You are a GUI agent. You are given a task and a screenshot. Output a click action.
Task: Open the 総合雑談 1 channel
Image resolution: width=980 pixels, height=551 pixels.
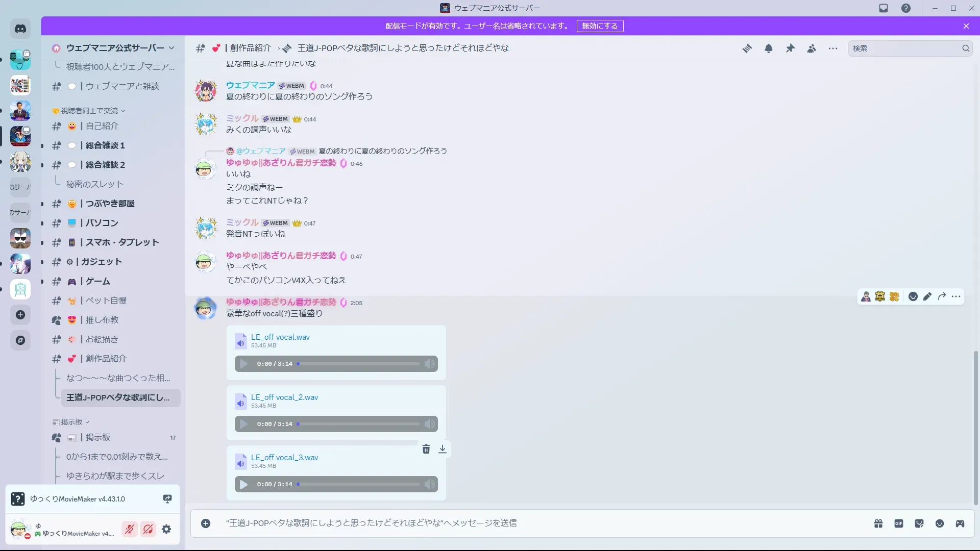click(105, 145)
